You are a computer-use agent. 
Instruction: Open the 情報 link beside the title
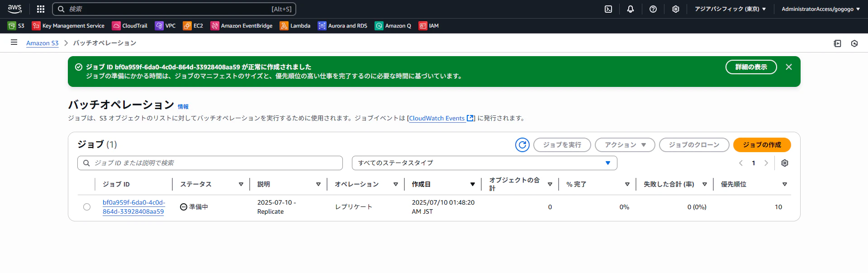pyautogui.click(x=183, y=107)
